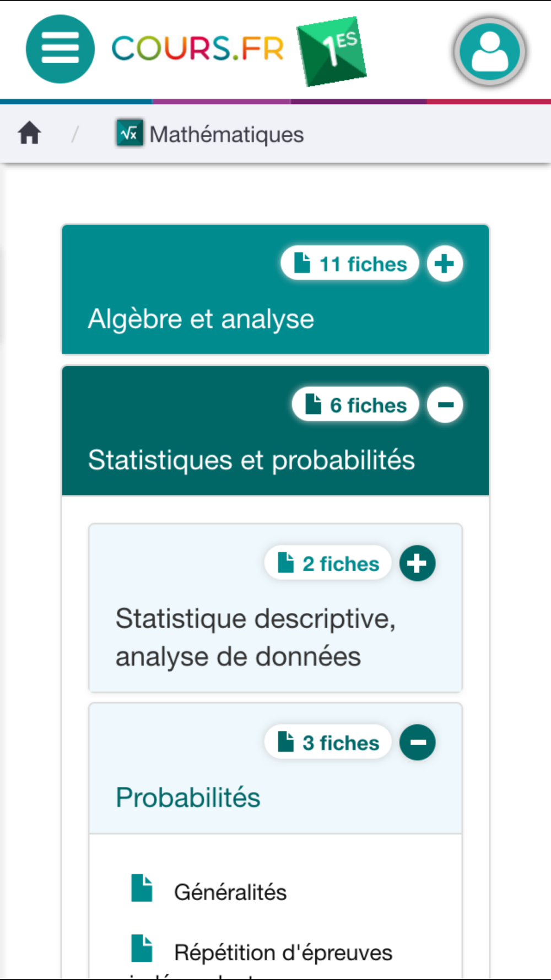This screenshot has width=551, height=980.
Task: Select Mathématiques in the breadcrumb
Action: (x=226, y=134)
